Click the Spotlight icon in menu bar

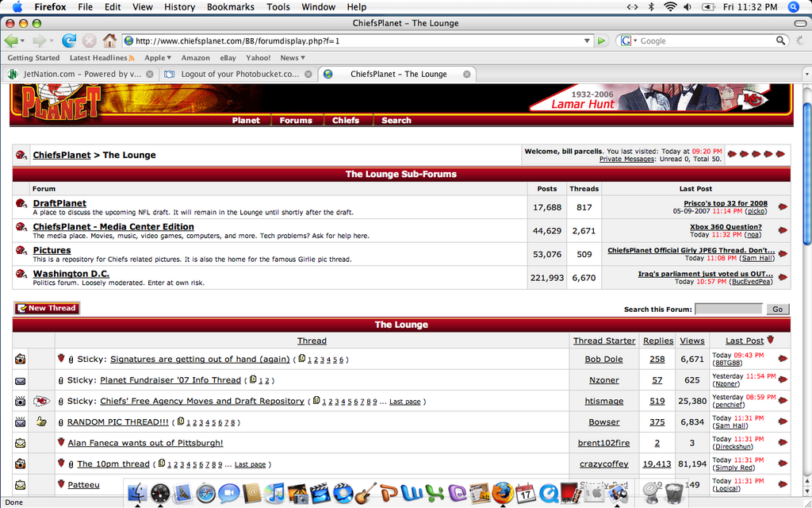793,6
